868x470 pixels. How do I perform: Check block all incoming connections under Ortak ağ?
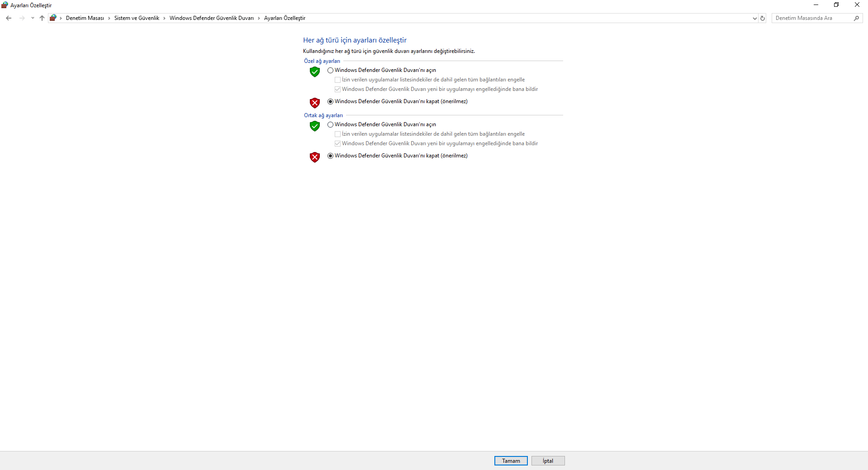pos(337,134)
